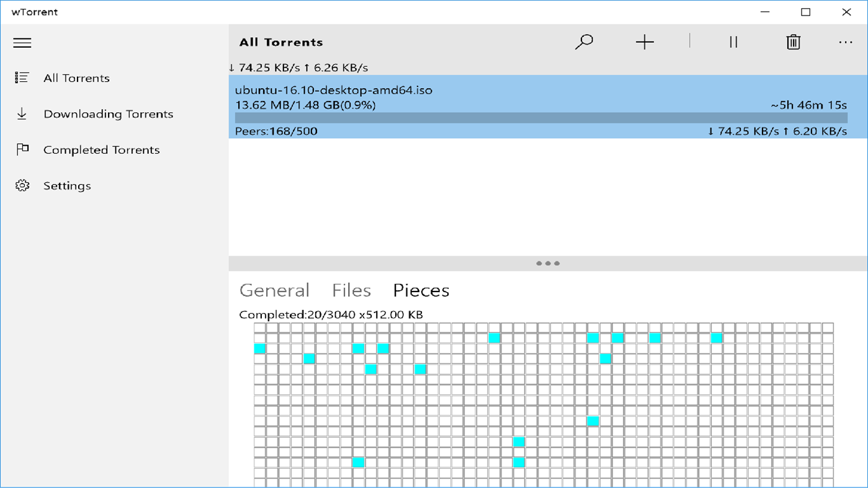The image size is (868, 488).
Task: Go to Completed Torrents
Action: [101, 149]
